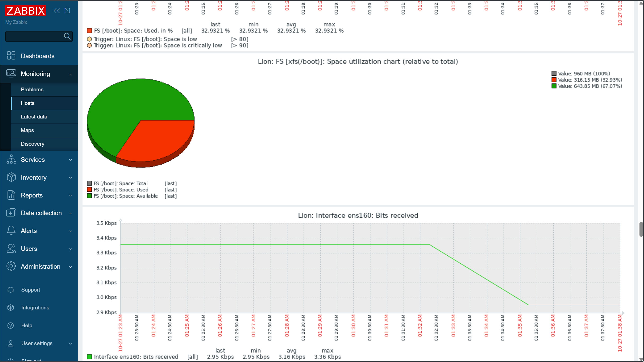Collapse the Monitoring menu section
The height and width of the screenshot is (362, 644).
pos(70,74)
